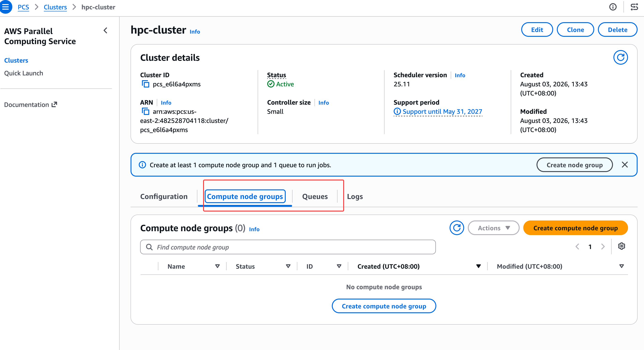Go to Clusters in the sidebar
644x350 pixels.
point(16,60)
